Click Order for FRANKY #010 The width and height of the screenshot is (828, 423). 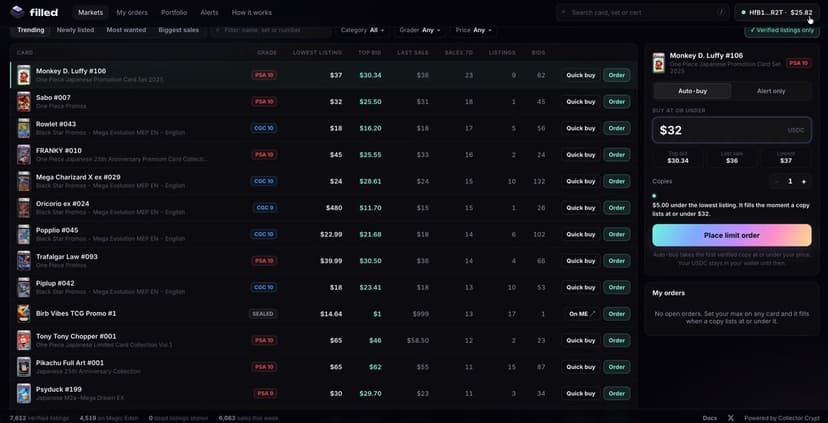616,155
